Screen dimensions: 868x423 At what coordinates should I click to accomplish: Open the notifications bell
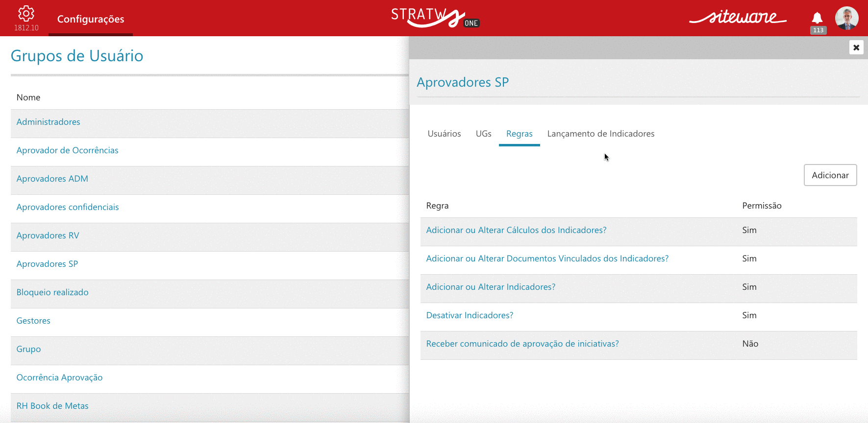pyautogui.click(x=817, y=18)
